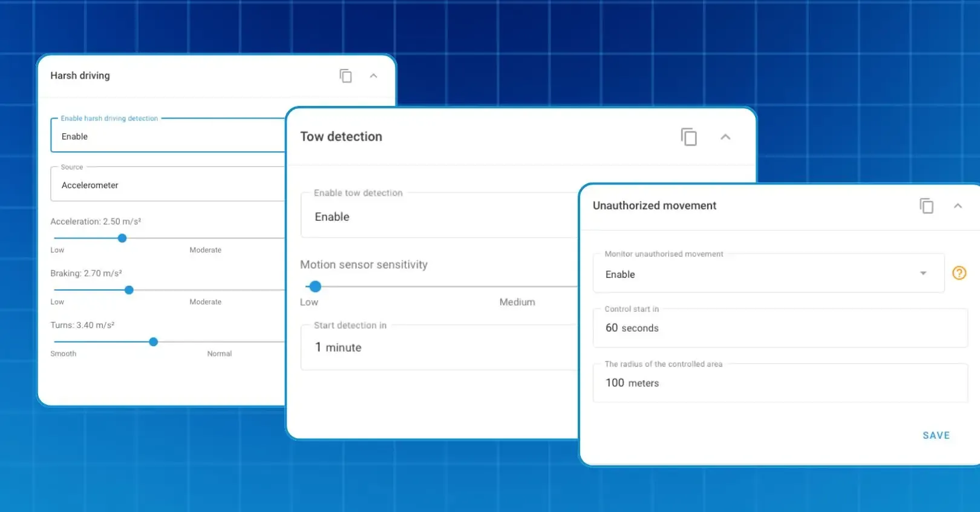Open the Enable tow detection dropdown
Viewport: 980px width, 512px height.
439,217
